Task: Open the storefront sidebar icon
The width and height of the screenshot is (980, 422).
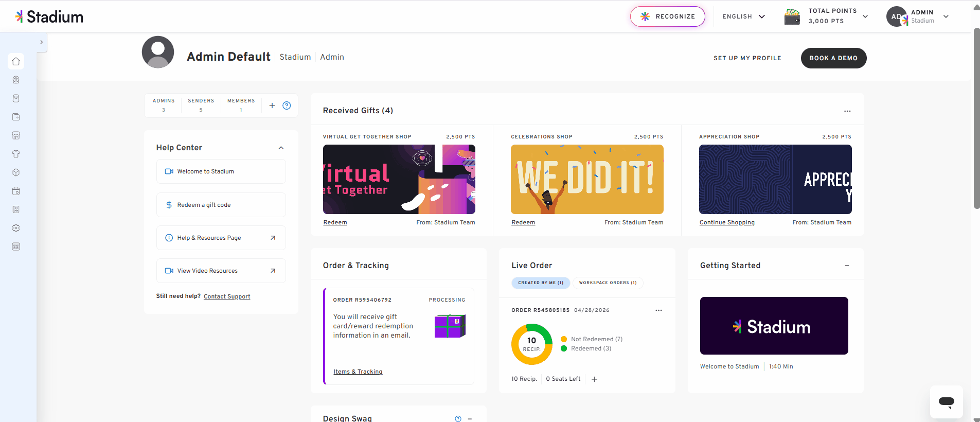Action: [x=16, y=135]
